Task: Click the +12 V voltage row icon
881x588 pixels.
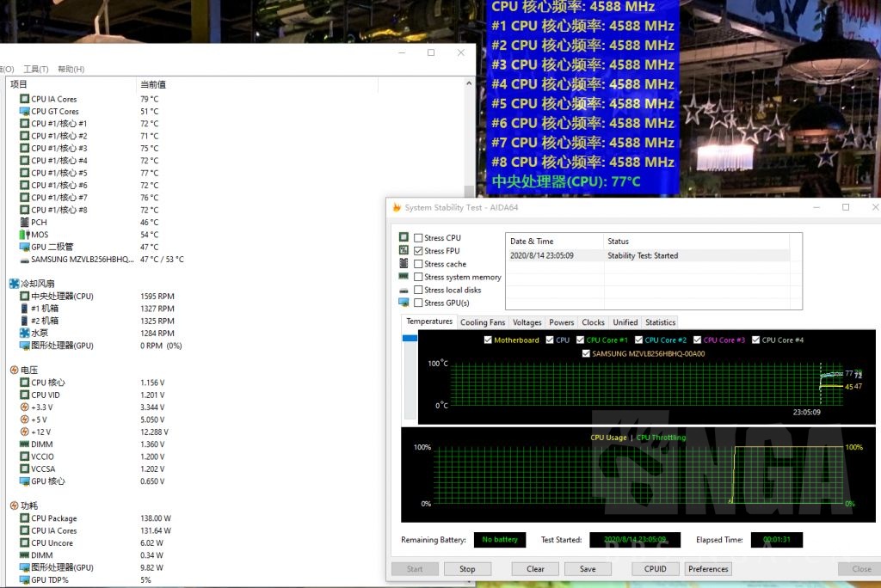Action: click(x=24, y=432)
